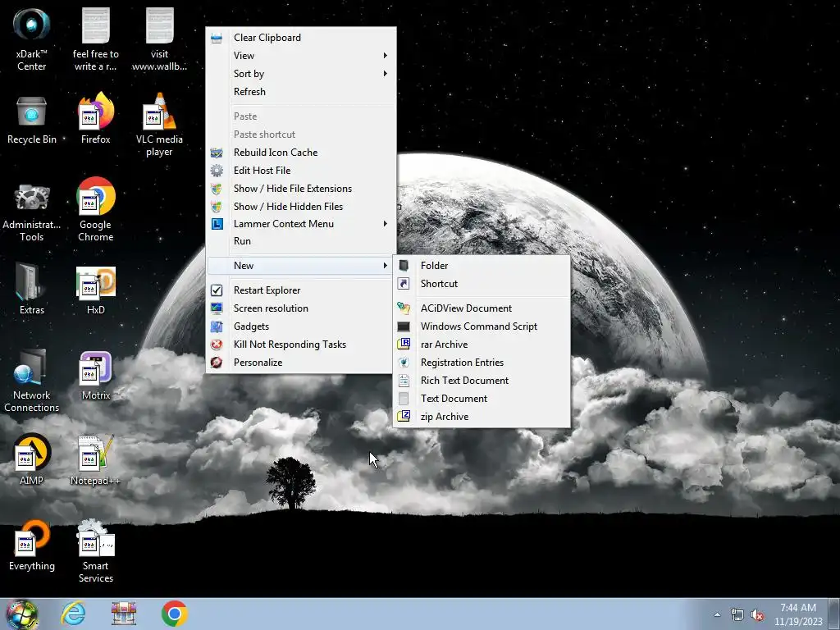840x630 pixels.
Task: Create a new Shortcut
Action: (x=482, y=284)
